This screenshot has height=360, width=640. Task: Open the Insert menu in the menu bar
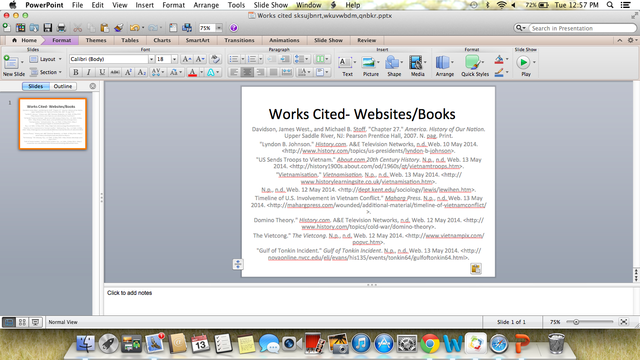(x=144, y=5)
